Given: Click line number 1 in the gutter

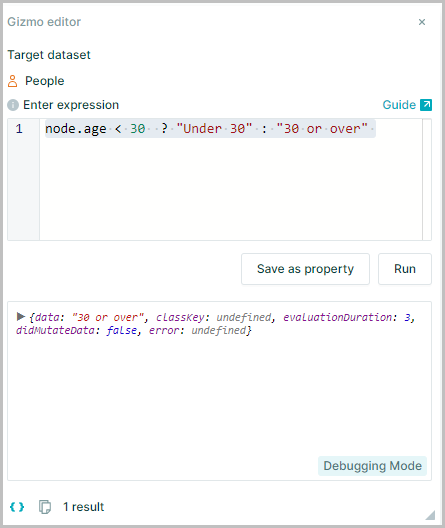Looking at the screenshot, I should click(19, 129).
